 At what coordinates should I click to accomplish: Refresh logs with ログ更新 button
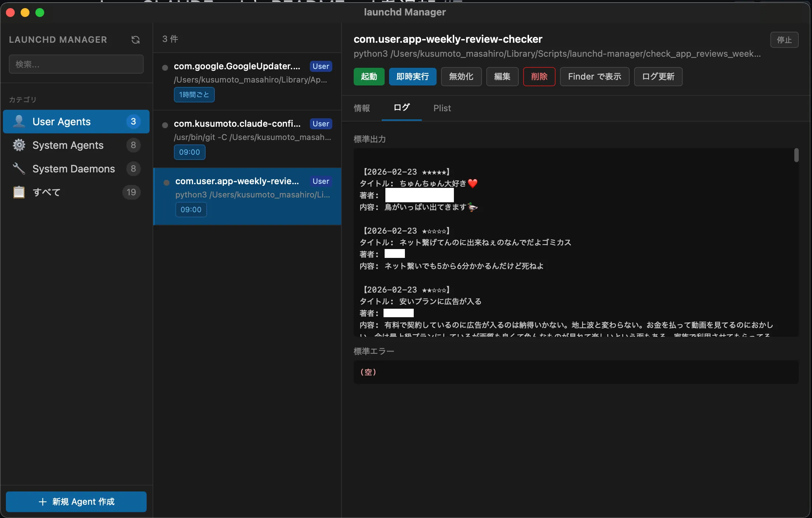(658, 77)
